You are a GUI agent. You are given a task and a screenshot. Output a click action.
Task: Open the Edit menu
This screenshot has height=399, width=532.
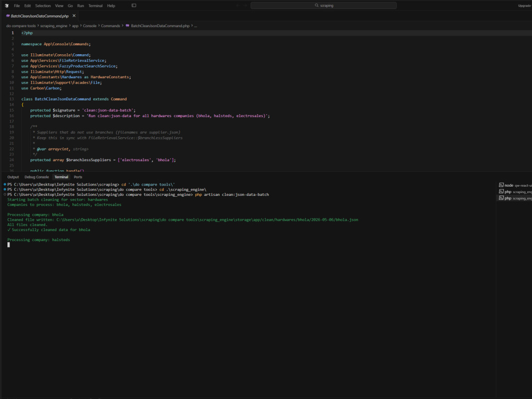click(28, 6)
